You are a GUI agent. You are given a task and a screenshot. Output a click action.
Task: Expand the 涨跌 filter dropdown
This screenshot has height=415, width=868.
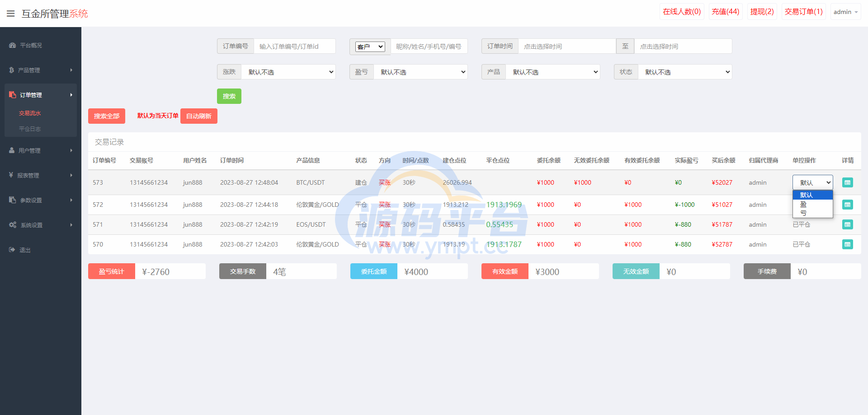click(288, 72)
